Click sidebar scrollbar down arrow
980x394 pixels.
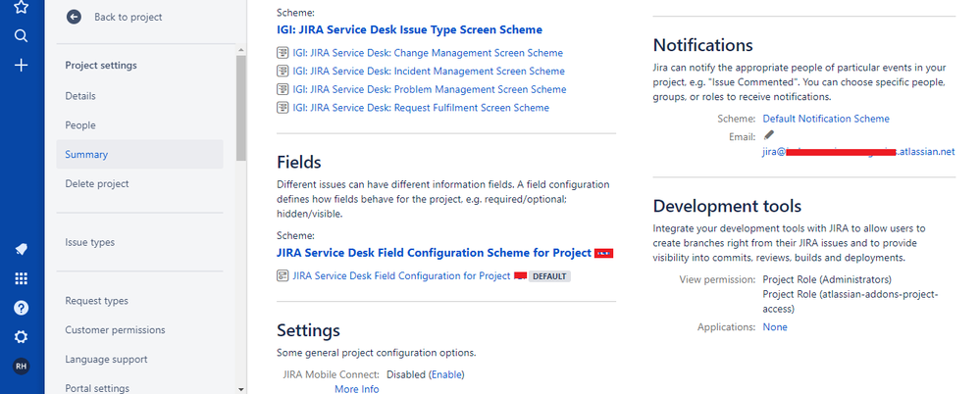(241, 388)
